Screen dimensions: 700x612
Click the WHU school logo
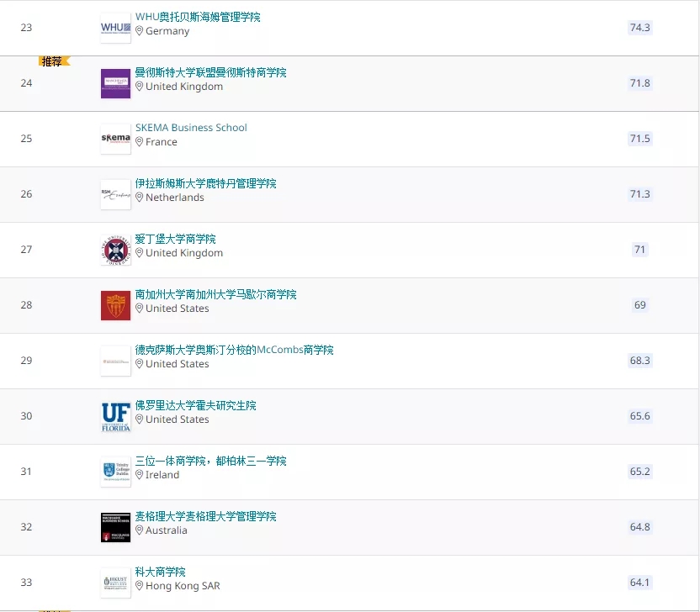pos(115,28)
